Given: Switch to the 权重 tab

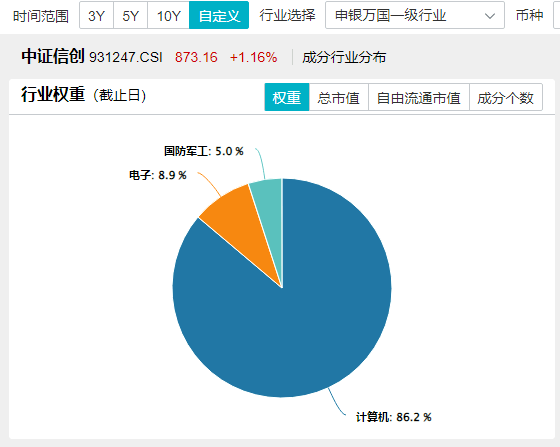Looking at the screenshot, I should coord(287,97).
